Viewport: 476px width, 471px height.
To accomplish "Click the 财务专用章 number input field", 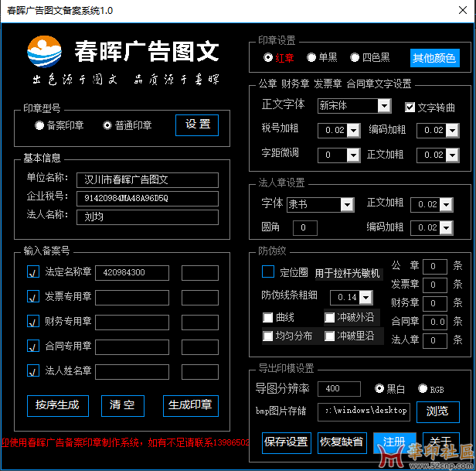I will pyautogui.click(x=132, y=322).
